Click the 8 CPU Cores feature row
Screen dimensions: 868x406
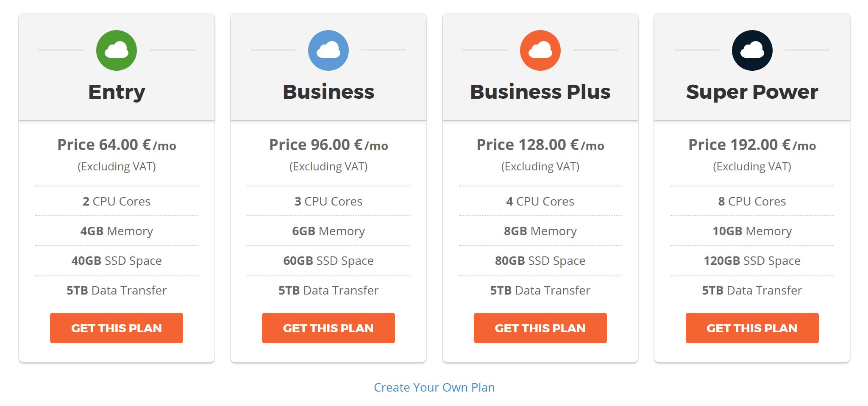752,201
